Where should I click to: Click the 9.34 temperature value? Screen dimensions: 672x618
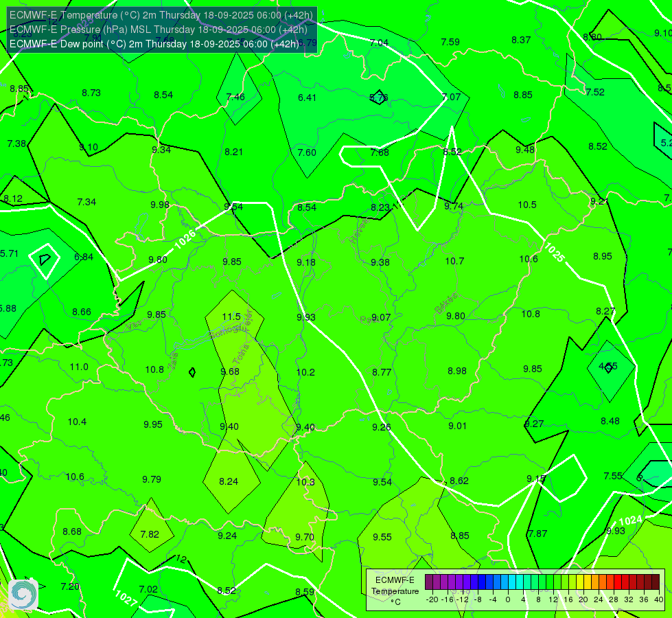[161, 150]
